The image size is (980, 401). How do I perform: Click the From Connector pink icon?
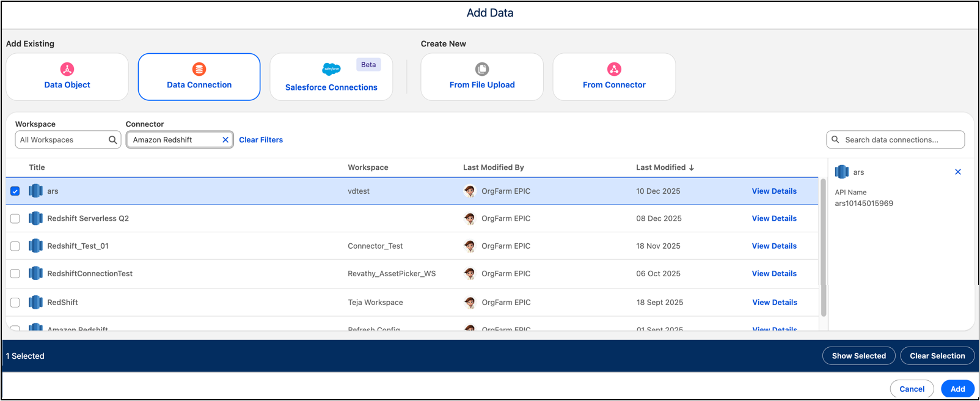[614, 69]
